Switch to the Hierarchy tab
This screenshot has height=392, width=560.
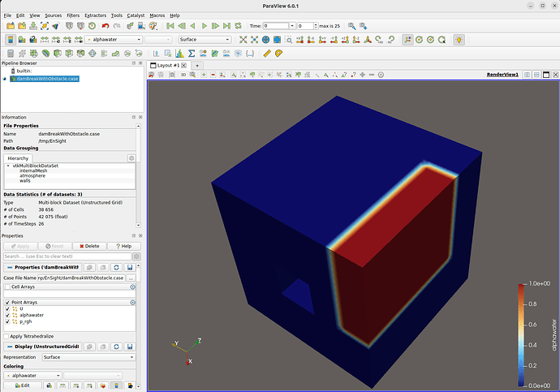18,158
